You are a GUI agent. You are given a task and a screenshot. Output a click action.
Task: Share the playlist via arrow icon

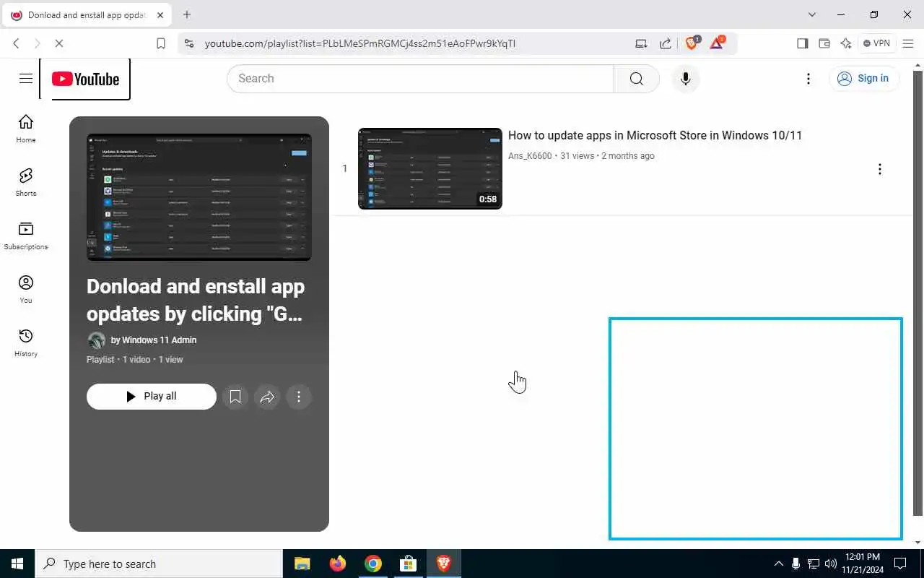[267, 397]
